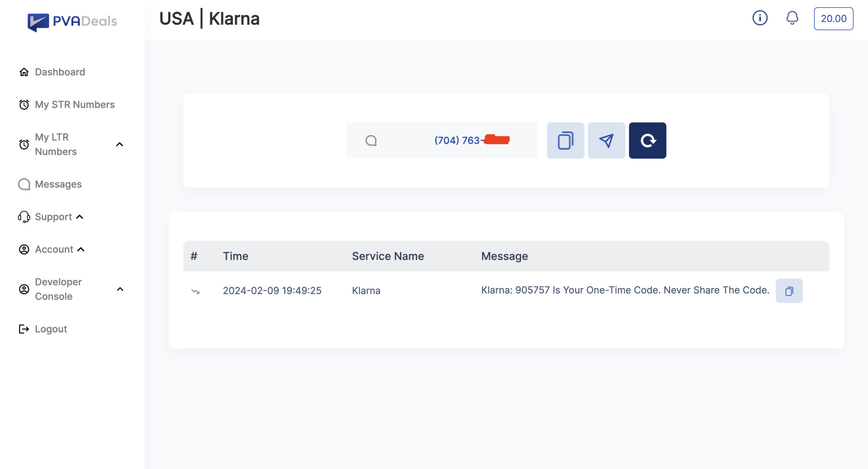Click the chat bubble icon beside phone number
The image size is (868, 469).
click(371, 140)
